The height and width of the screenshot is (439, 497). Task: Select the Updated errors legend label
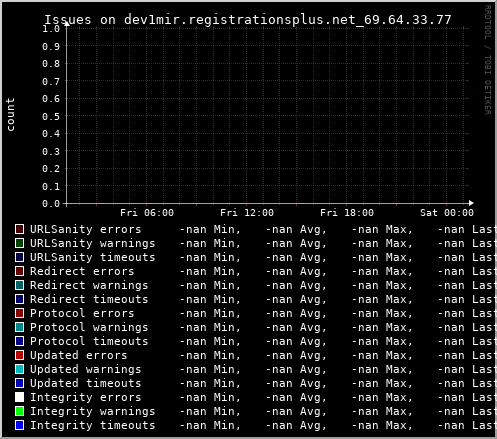coord(79,355)
